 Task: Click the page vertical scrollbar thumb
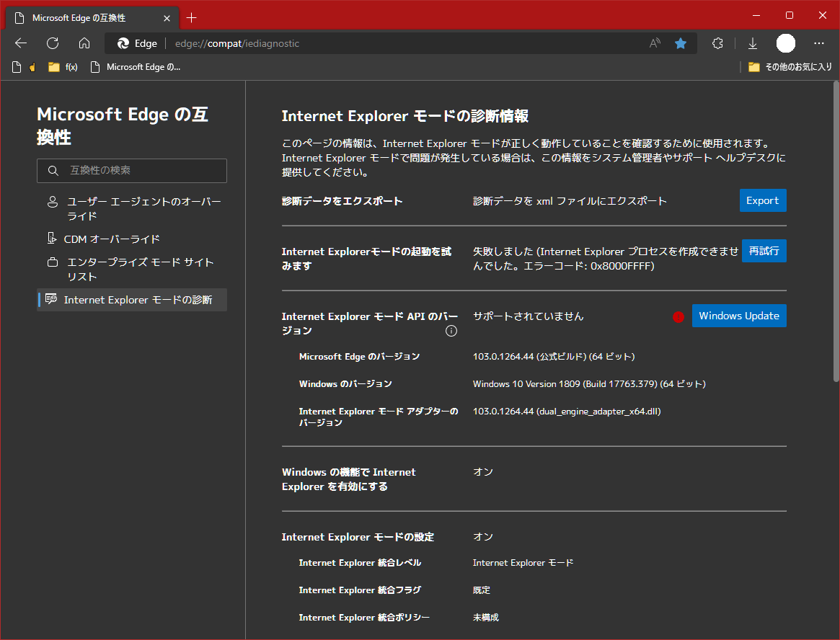click(836, 231)
